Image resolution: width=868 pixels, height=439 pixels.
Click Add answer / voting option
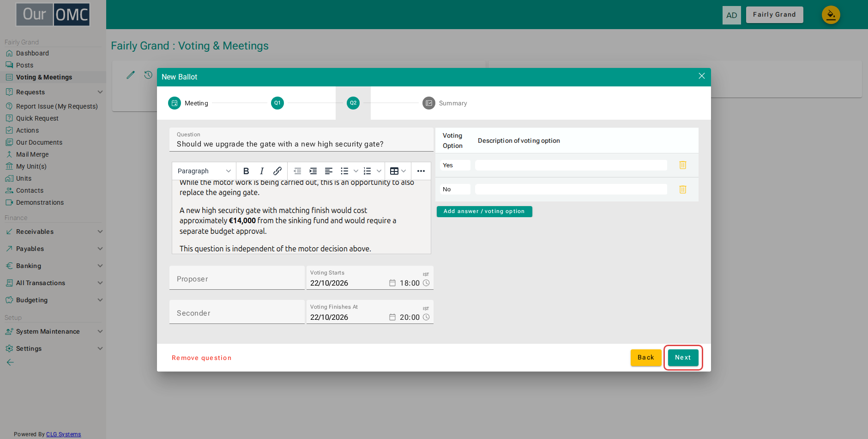tap(484, 211)
